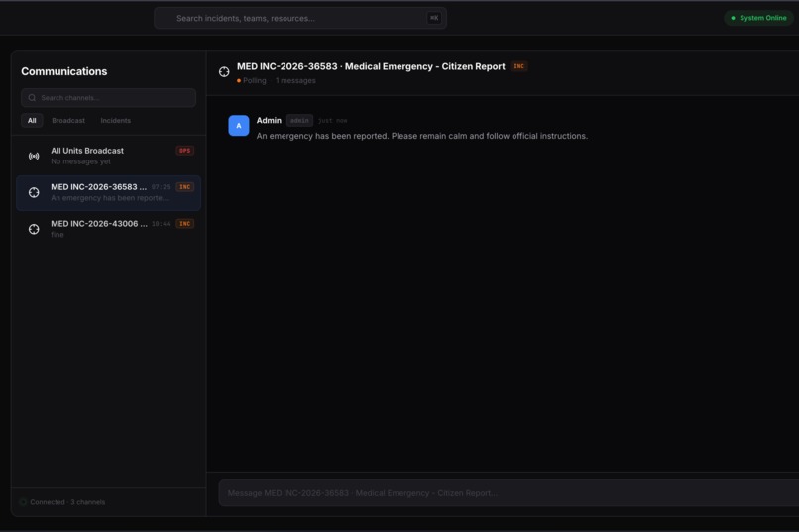Click the 'fine' preview under MED INC-2026-43006
This screenshot has width=799, height=532.
[x=57, y=235]
